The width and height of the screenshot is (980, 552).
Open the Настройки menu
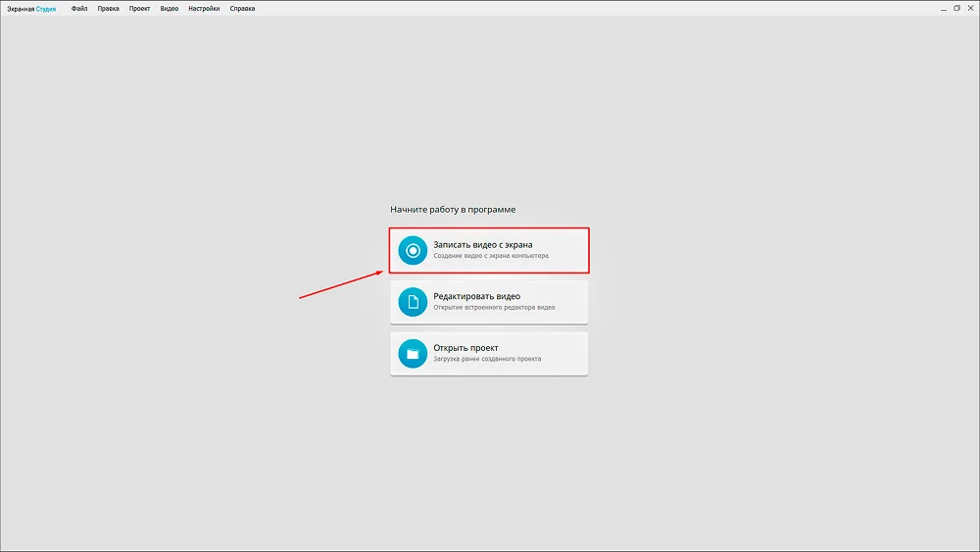click(x=204, y=9)
